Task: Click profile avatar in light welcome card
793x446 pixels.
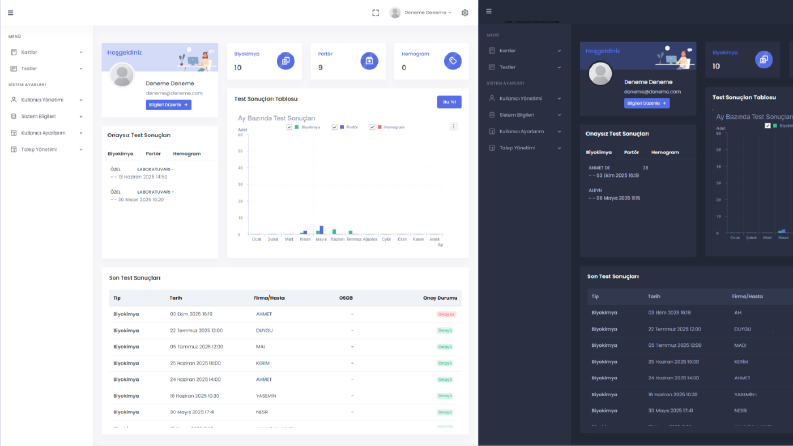Action: pyautogui.click(x=122, y=75)
